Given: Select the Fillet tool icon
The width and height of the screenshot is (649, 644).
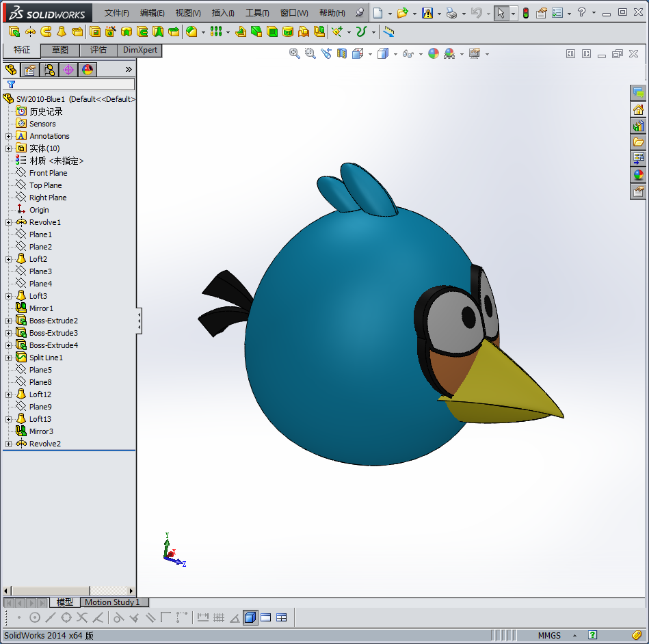Looking at the screenshot, I should pos(191,31).
